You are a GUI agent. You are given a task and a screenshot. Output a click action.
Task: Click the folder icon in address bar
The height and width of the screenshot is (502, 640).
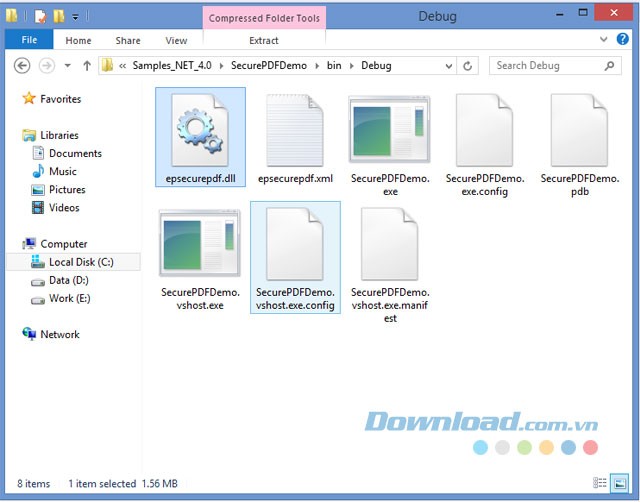[107, 66]
